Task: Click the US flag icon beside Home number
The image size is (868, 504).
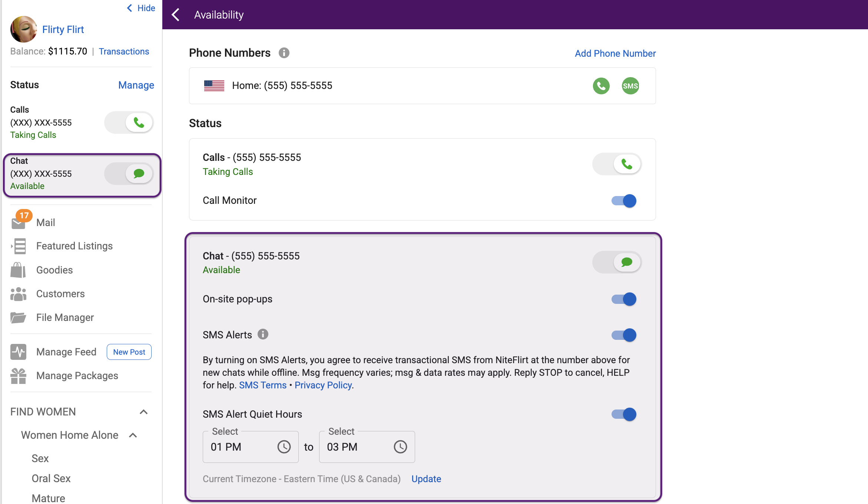Action: 214,86
